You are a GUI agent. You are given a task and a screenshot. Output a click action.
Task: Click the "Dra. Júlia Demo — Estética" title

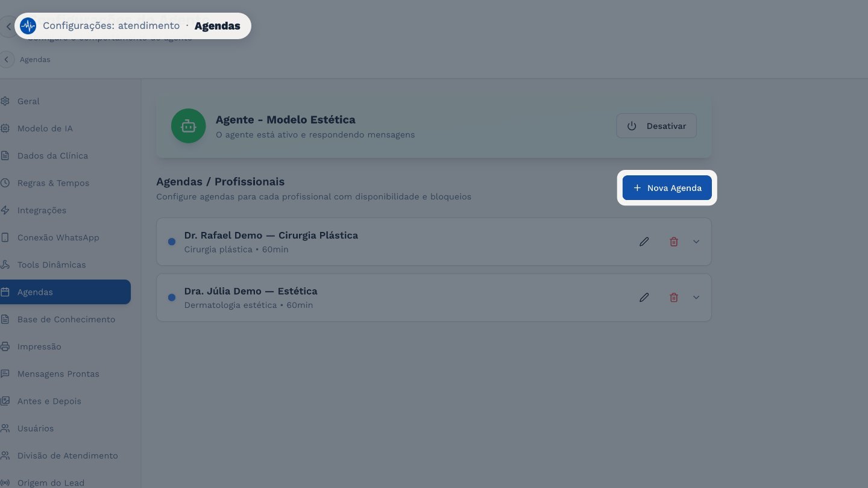pyautogui.click(x=251, y=291)
